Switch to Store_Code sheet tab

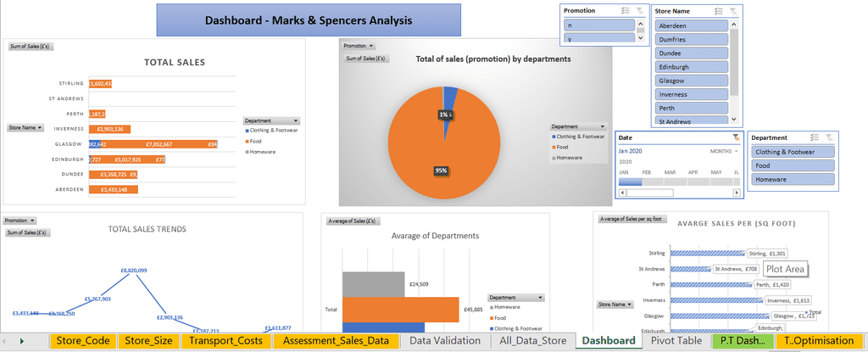pos(83,341)
